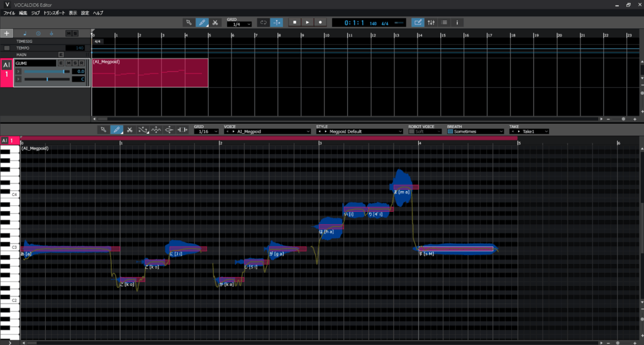Screen dimensions: 644x345
Task: Select the AI_Megpoid part in track view
Action: 150,73
